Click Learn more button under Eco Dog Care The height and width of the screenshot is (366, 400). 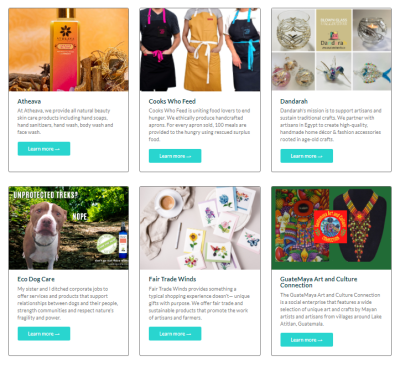[44, 334]
